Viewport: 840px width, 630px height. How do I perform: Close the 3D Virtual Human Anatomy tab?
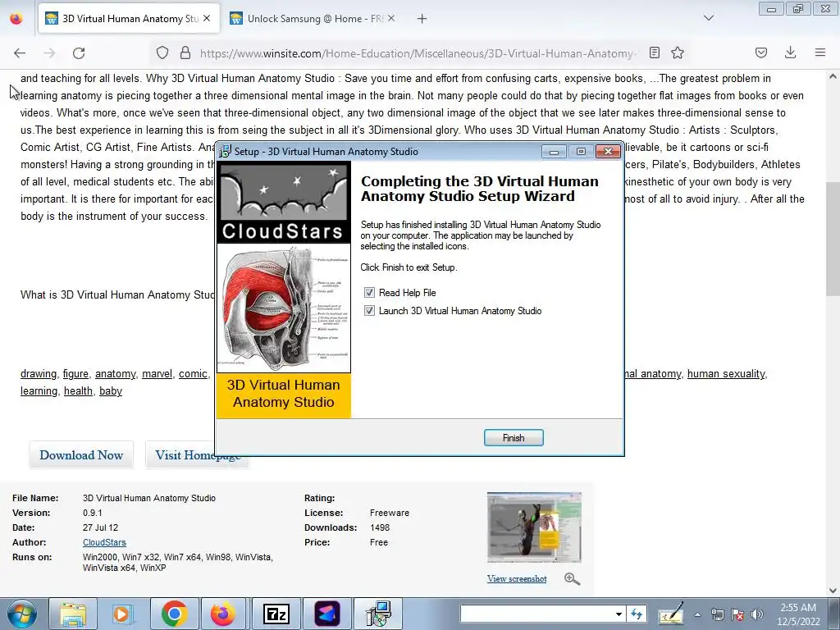click(x=207, y=18)
